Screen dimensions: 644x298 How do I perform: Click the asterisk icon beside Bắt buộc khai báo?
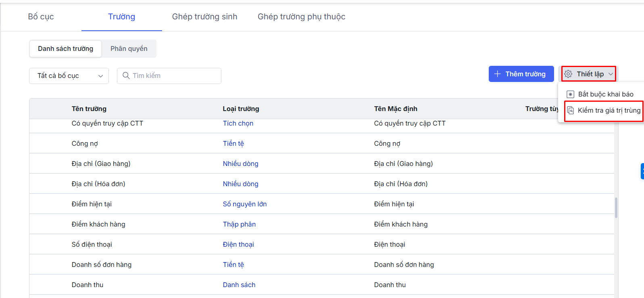[570, 94]
